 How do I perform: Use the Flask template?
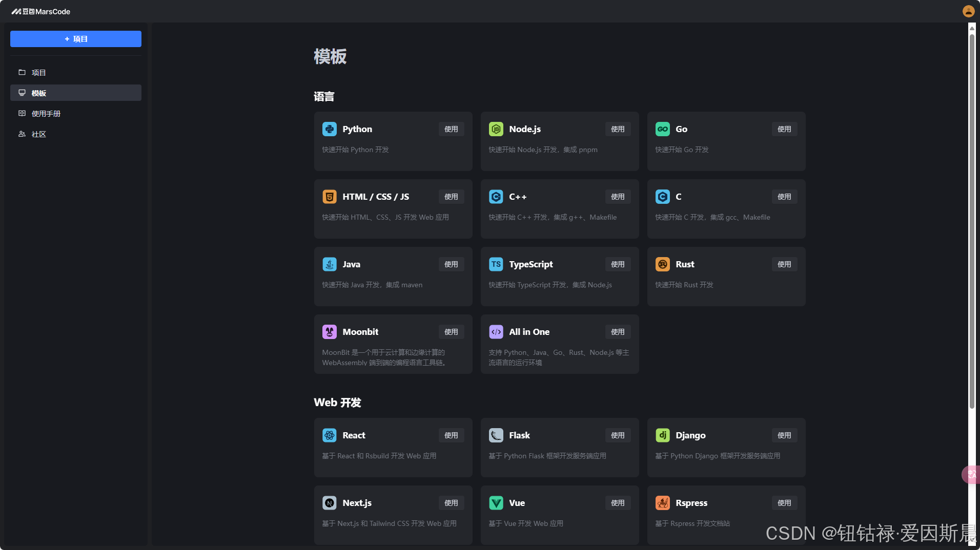click(618, 435)
